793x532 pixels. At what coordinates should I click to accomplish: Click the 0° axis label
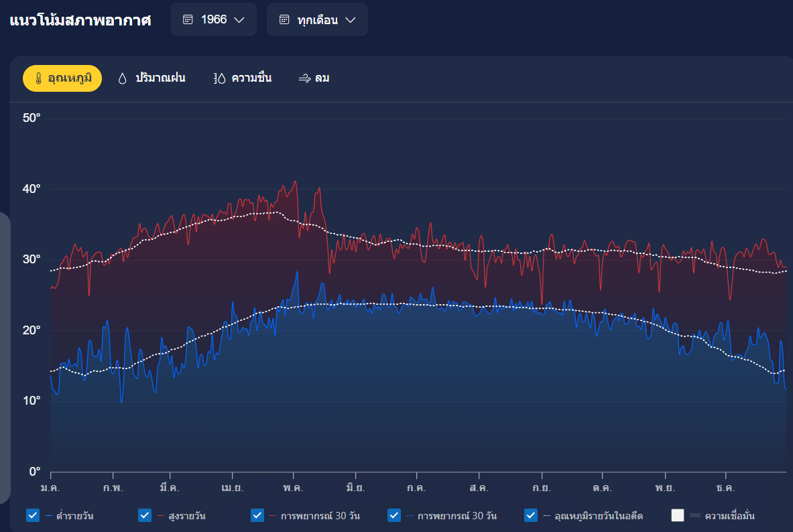[35, 471]
